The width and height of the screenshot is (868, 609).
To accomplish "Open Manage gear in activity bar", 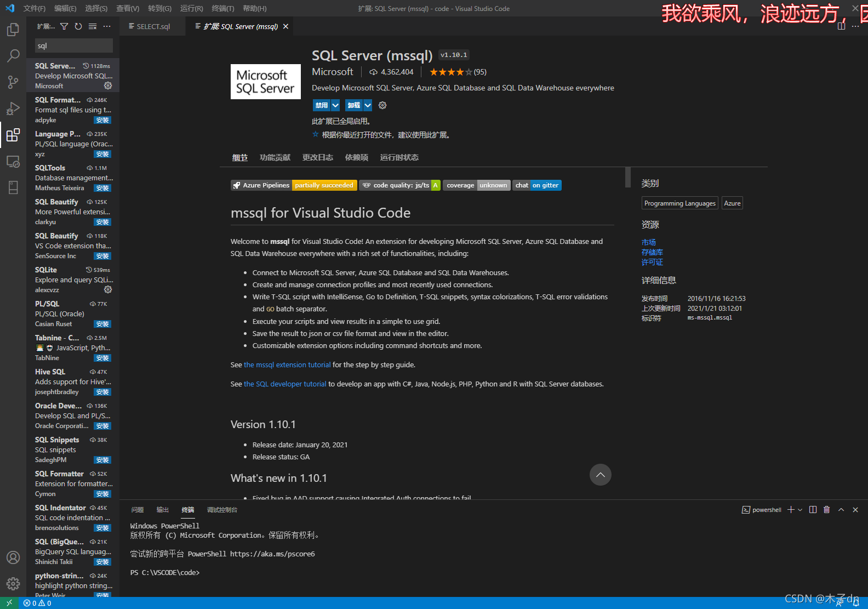I will [13, 584].
